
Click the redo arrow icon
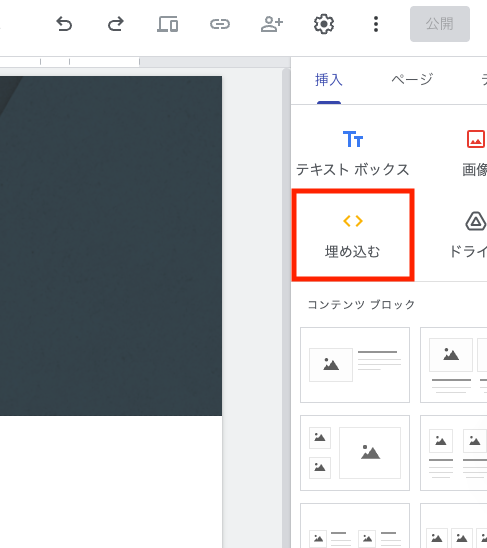tap(115, 24)
